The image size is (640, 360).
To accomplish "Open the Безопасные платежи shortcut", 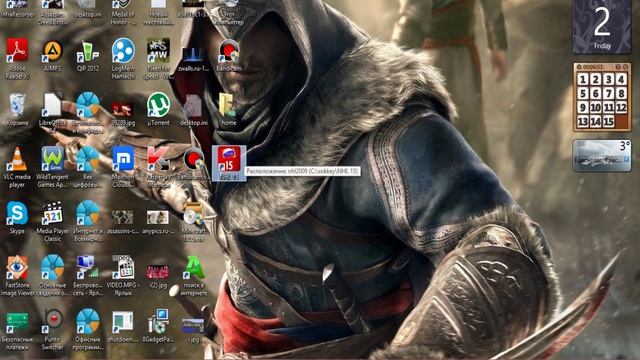I will pyautogui.click(x=17, y=323).
